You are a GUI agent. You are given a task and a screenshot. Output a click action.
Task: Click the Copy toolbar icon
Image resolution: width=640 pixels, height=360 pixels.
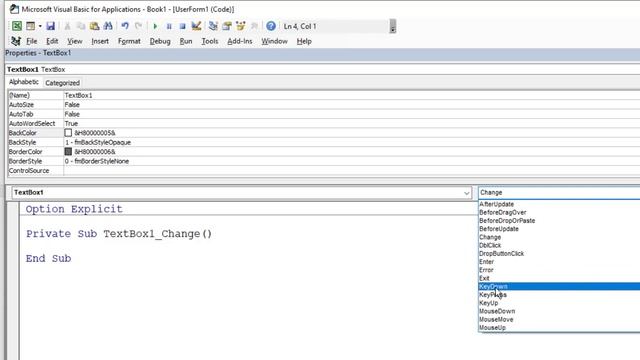[81, 26]
